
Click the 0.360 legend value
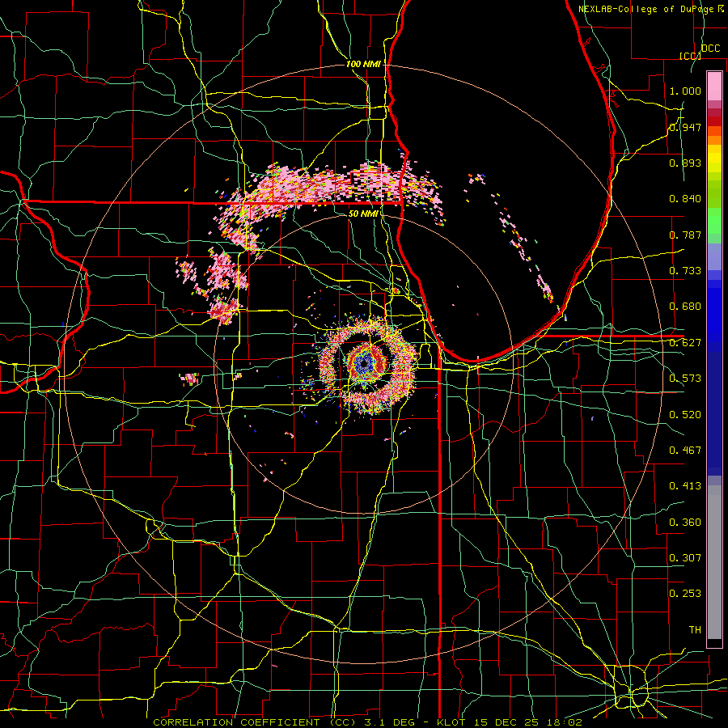685,523
